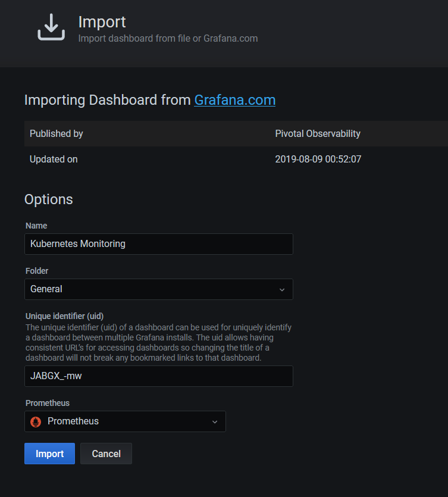Click the chevron on the Prometheus dropdown
The image size is (448, 497).
pyautogui.click(x=215, y=421)
